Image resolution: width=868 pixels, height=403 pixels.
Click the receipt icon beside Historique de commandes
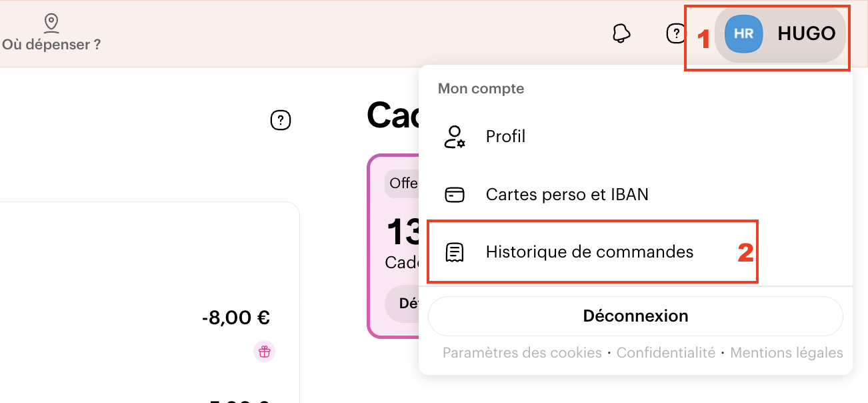coord(454,252)
